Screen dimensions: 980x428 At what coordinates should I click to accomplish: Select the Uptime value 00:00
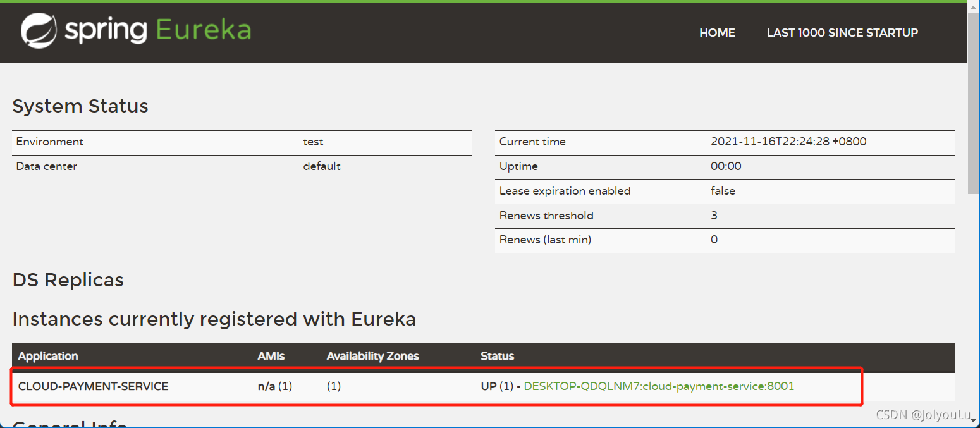coord(726,166)
